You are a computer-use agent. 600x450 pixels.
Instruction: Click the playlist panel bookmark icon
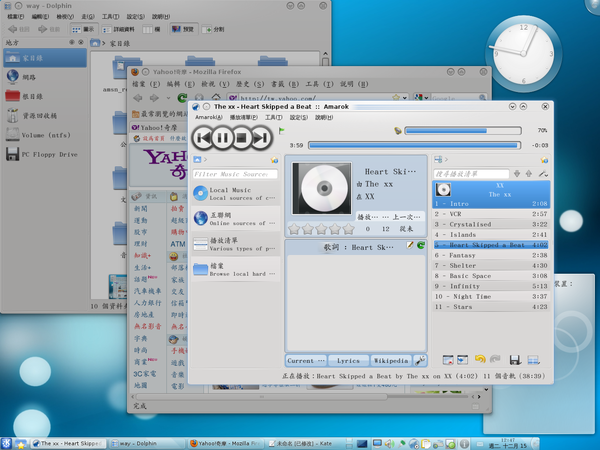click(544, 160)
